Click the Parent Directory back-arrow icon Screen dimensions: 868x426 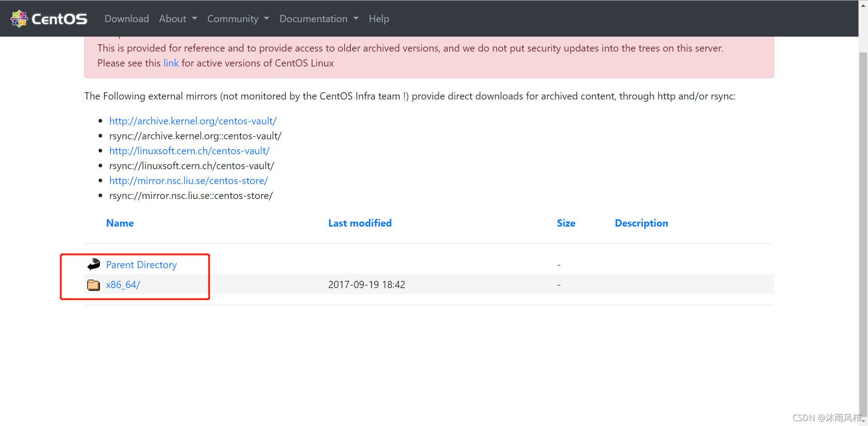click(94, 264)
